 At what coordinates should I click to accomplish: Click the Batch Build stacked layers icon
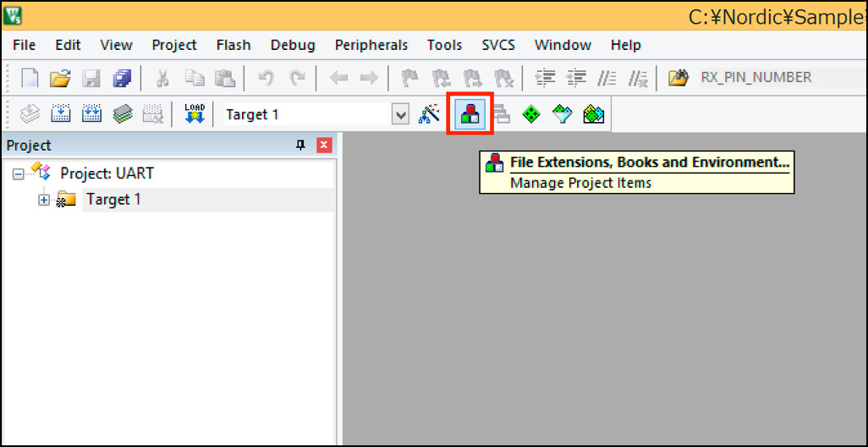[122, 114]
